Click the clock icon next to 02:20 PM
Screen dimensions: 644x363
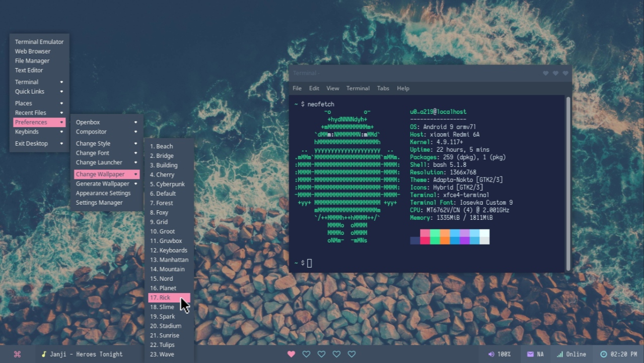pos(603,354)
